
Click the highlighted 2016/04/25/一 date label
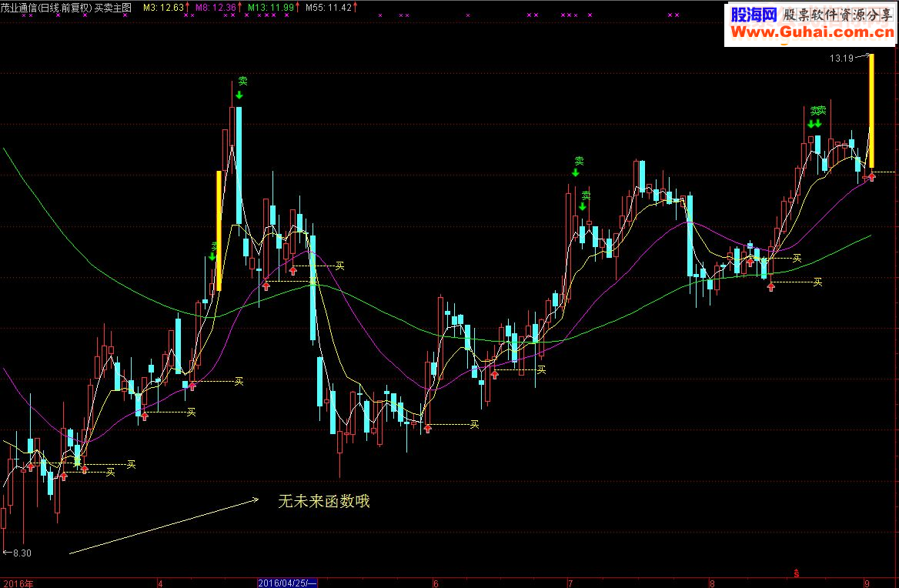point(287,583)
